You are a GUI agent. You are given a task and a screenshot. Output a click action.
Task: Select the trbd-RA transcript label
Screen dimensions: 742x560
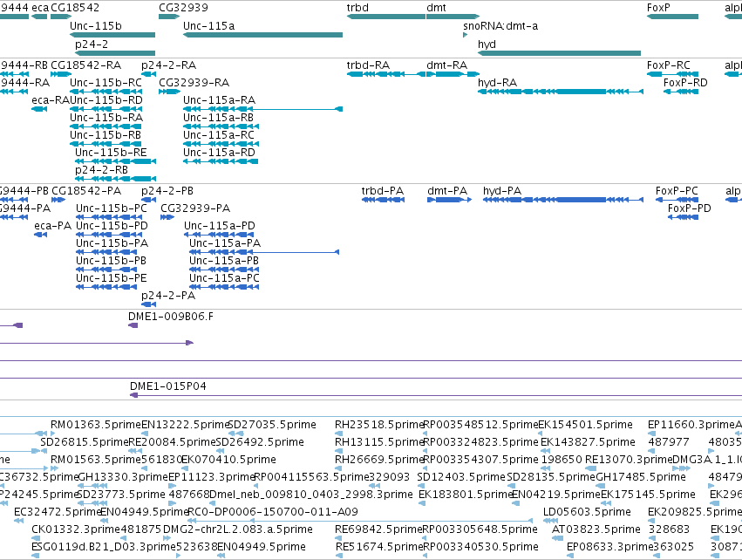point(368,65)
